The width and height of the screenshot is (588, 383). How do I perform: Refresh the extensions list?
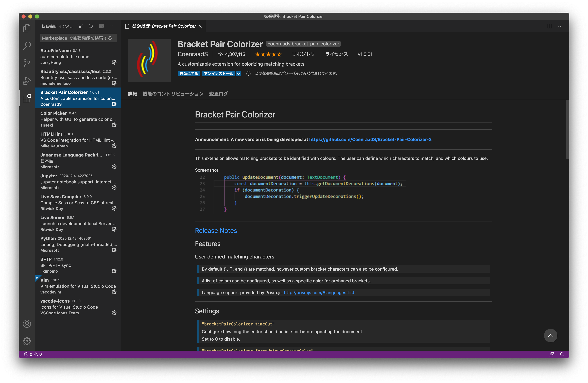tap(91, 26)
